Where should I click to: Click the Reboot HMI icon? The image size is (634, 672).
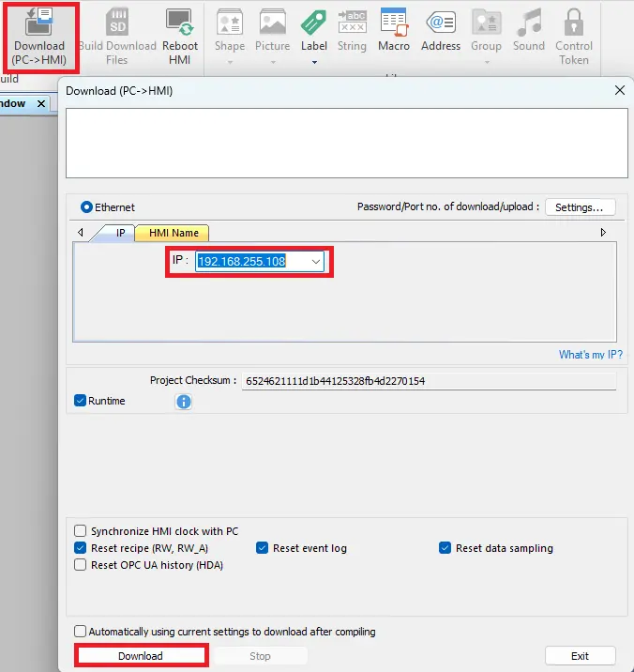pyautogui.click(x=179, y=36)
